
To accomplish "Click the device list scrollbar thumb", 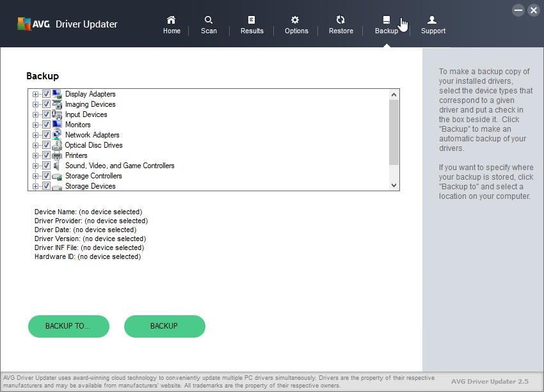I will (x=394, y=132).
